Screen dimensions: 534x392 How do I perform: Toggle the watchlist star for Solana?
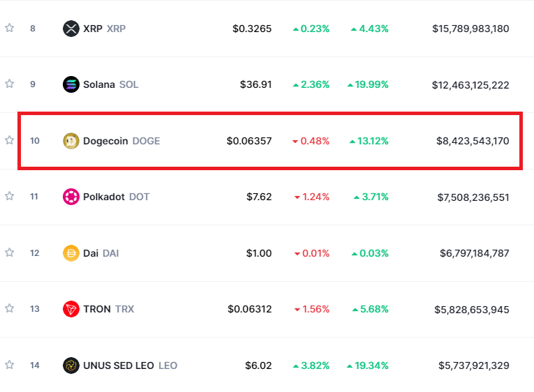[10, 84]
